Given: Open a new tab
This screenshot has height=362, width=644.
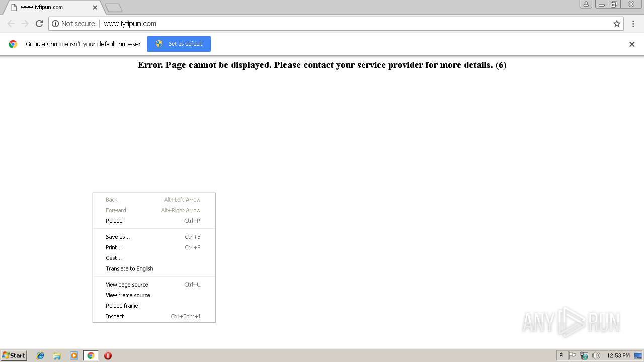Looking at the screenshot, I should [x=114, y=8].
